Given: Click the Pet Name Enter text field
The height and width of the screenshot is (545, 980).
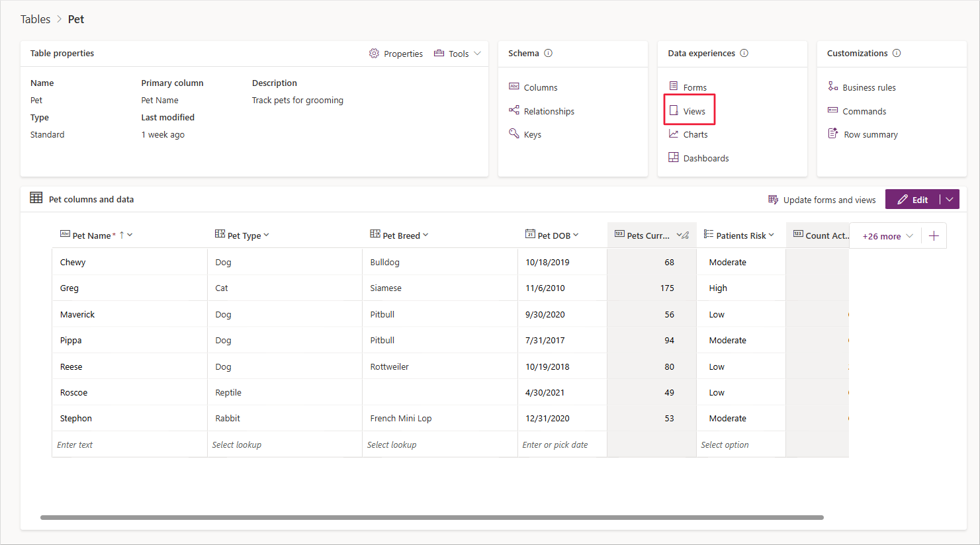Looking at the screenshot, I should click(x=130, y=444).
